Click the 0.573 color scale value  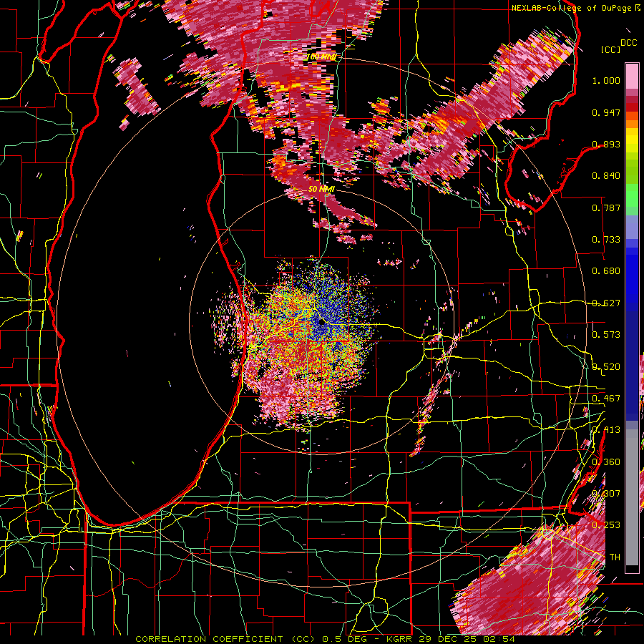point(606,335)
